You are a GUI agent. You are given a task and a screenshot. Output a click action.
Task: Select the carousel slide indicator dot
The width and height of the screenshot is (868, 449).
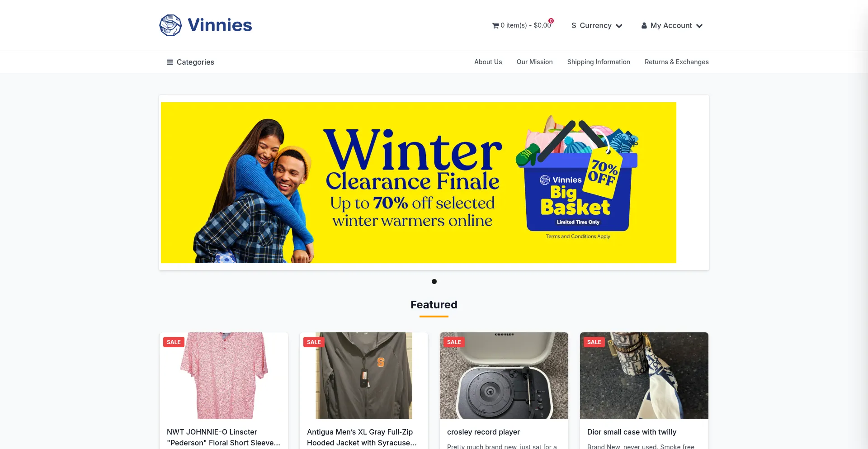point(434,281)
